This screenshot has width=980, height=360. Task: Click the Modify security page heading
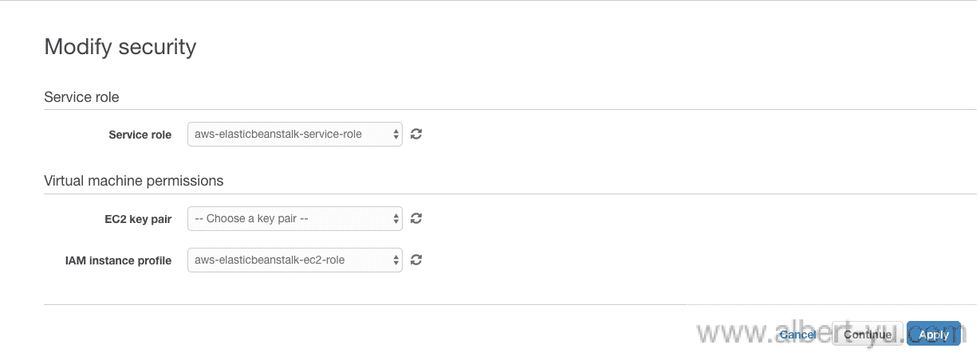(120, 47)
